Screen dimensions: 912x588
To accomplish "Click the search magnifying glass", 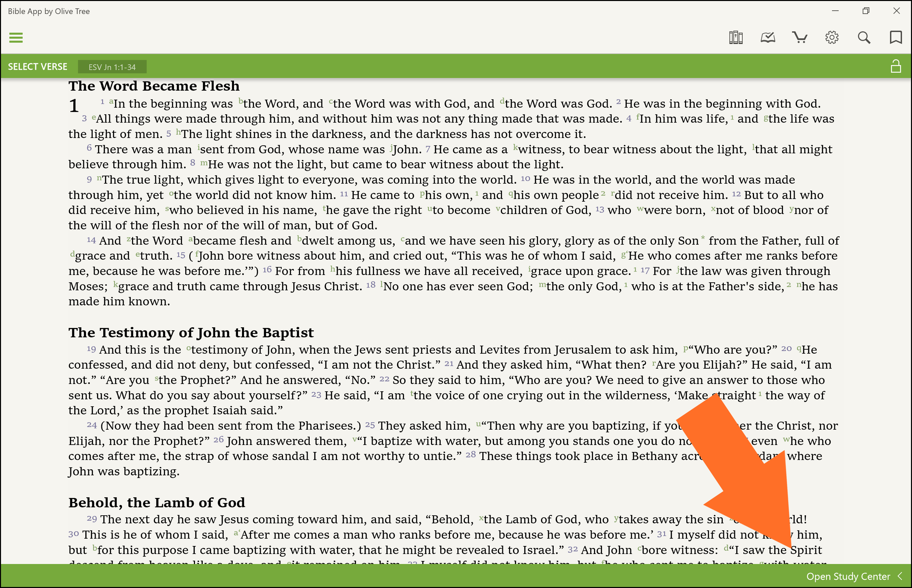I will 864,38.
